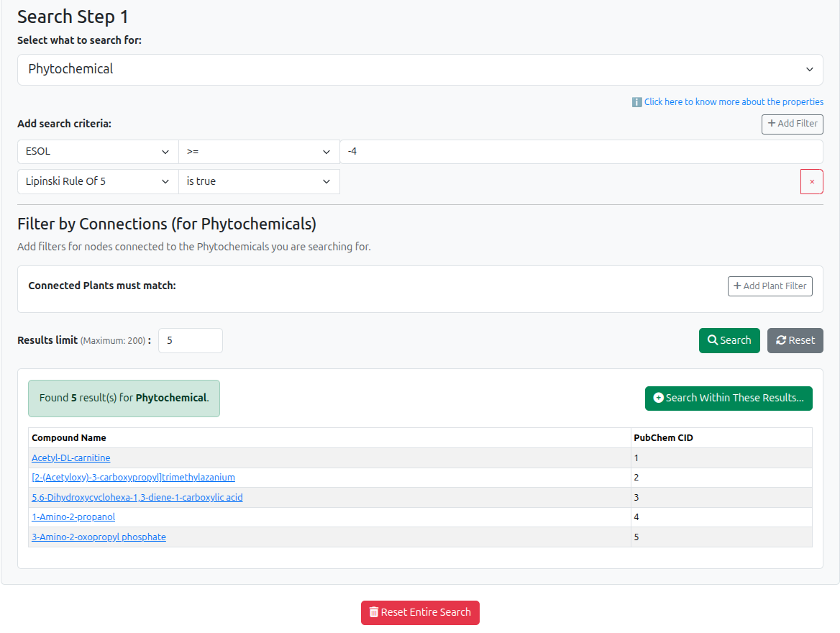Click here to know more about the properties

(x=734, y=101)
